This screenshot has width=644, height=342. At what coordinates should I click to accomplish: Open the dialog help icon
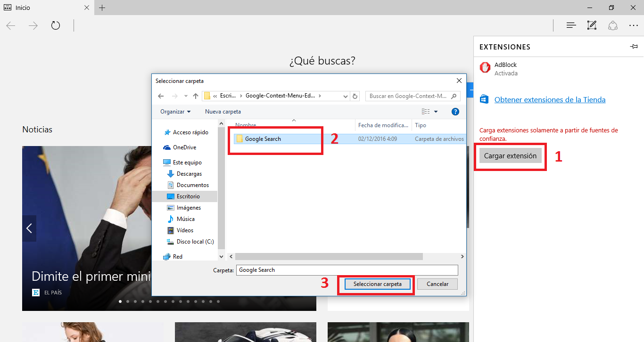click(x=455, y=112)
